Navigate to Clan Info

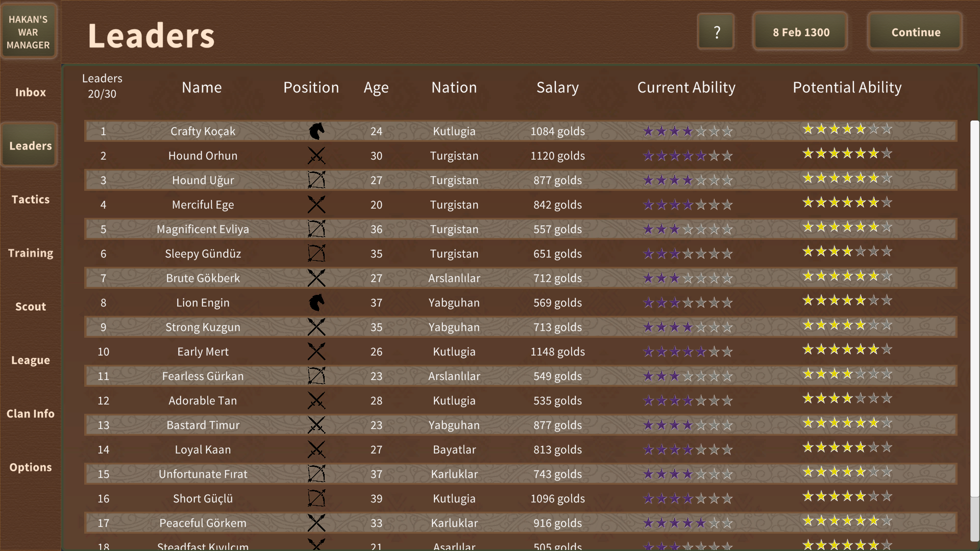pyautogui.click(x=30, y=413)
